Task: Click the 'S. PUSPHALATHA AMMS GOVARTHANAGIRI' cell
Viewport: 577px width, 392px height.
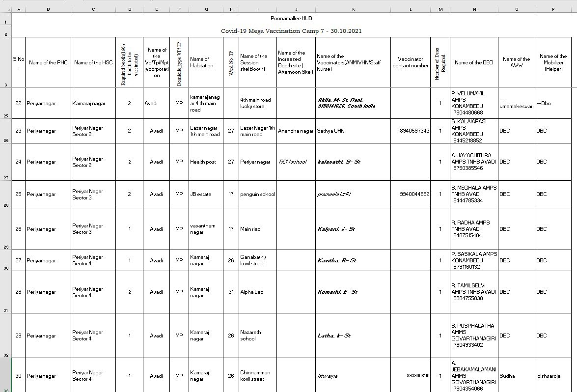Action: click(x=474, y=336)
